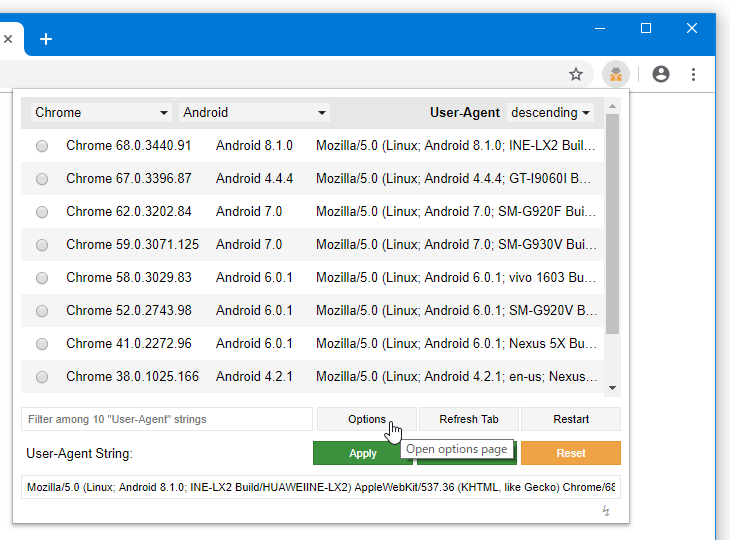Select Chrome 68.0.3440.91 radio button
Image resolution: width=730 pixels, height=540 pixels.
(42, 146)
